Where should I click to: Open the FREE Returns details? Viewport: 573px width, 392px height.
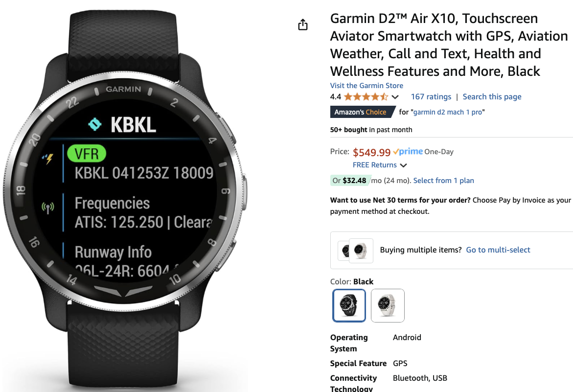(374, 165)
